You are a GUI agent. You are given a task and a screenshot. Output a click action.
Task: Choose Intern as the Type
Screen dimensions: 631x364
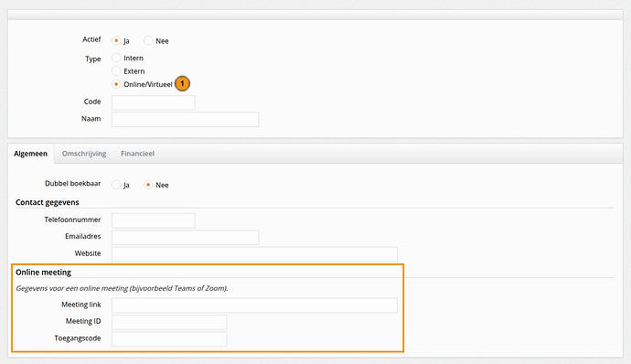pyautogui.click(x=116, y=58)
